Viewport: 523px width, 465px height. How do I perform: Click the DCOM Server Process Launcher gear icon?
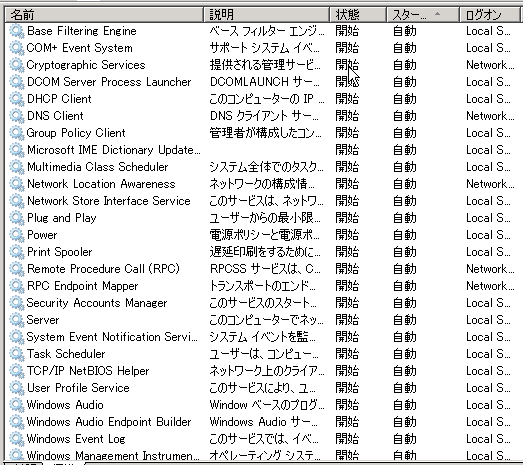(16, 82)
